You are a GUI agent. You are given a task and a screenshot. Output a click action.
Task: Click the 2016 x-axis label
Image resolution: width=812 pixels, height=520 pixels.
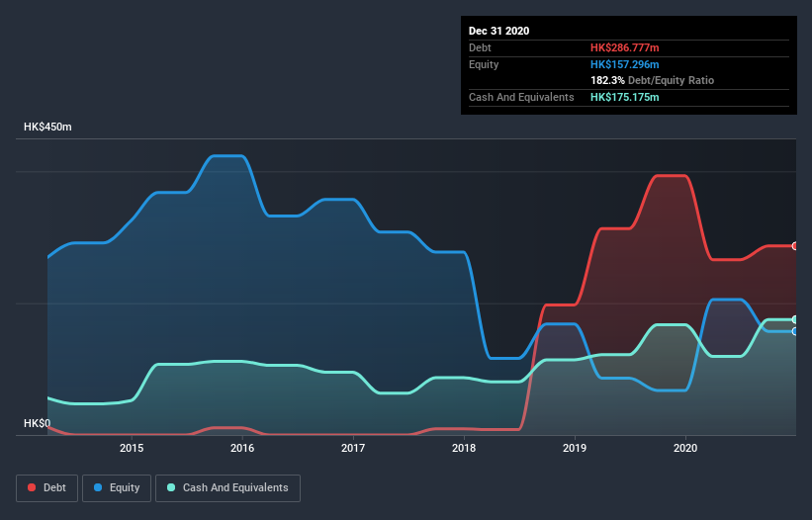242,448
